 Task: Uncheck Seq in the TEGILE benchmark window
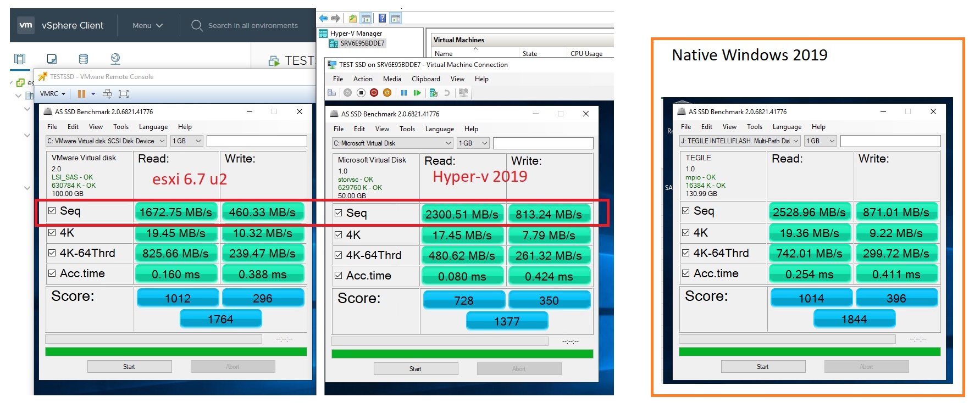tap(686, 211)
